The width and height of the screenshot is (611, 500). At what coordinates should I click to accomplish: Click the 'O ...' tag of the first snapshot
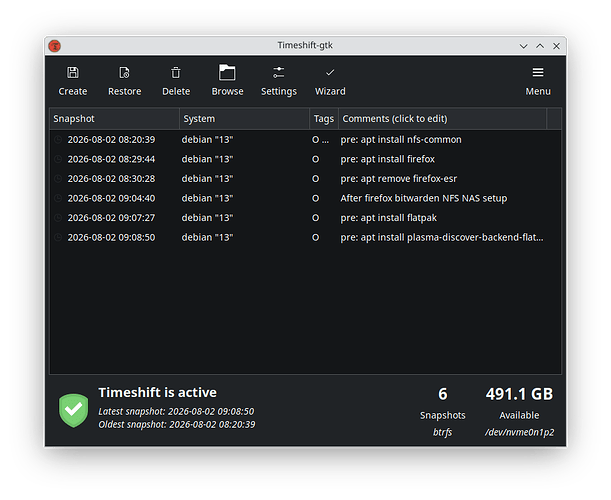320,140
